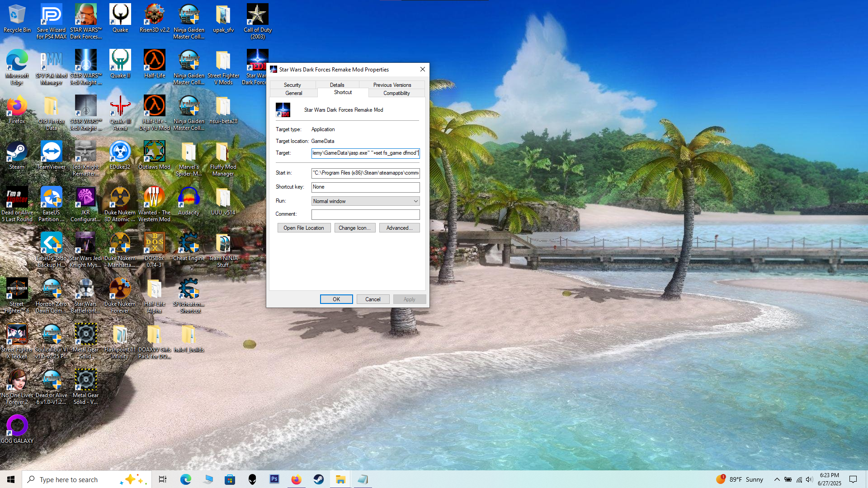Select the Half-Life desktop icon
The image size is (868, 488).
coord(155,64)
